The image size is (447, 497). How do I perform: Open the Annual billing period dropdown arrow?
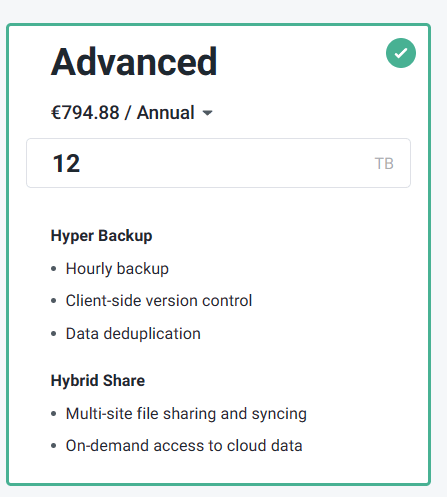coord(207,113)
